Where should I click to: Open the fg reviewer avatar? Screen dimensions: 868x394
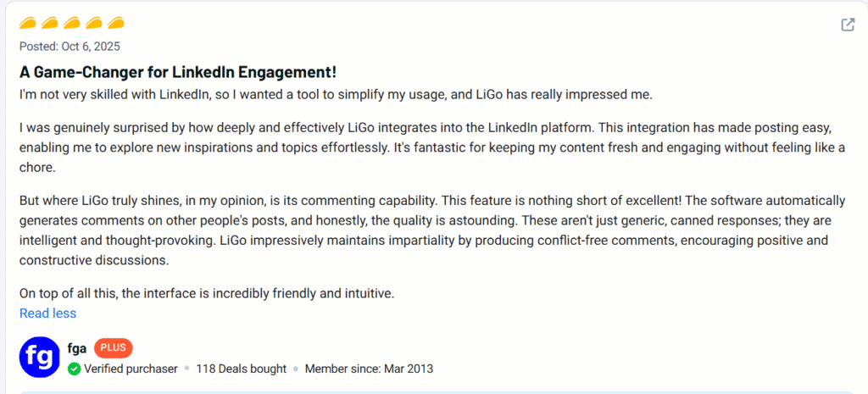tap(40, 358)
